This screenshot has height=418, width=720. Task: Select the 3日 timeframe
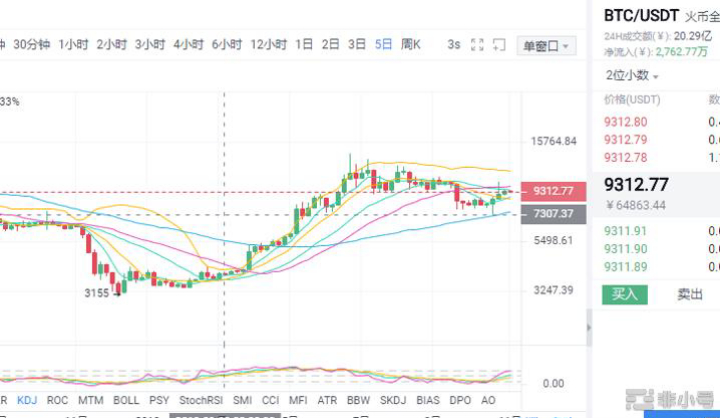pyautogui.click(x=357, y=45)
